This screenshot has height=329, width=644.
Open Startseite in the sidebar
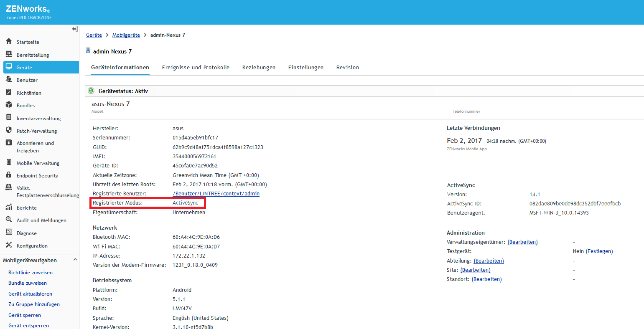click(x=28, y=42)
